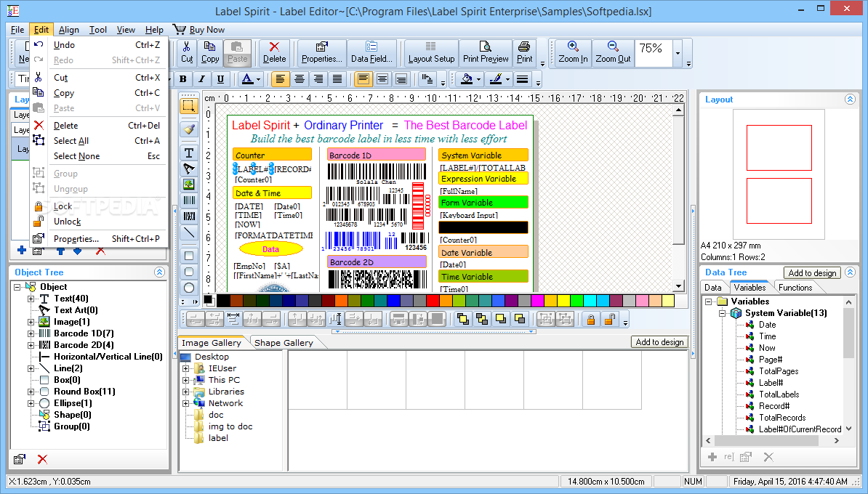
Task: Set left text alignment
Action: tap(280, 79)
